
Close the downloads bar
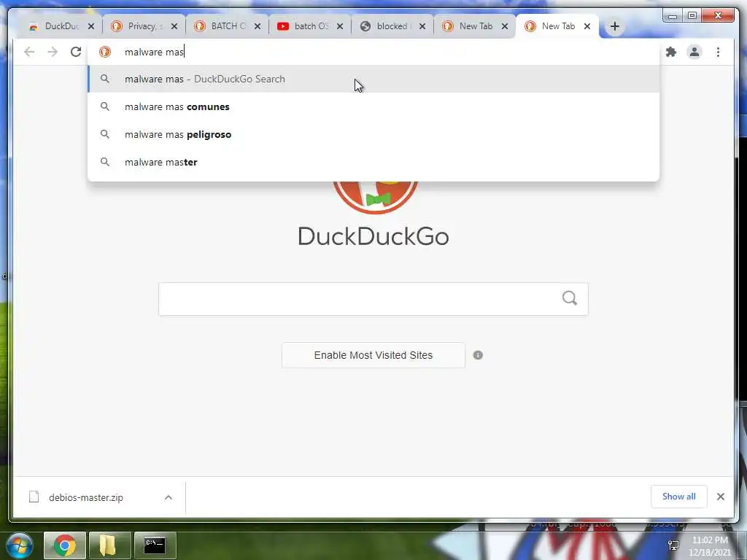[721, 497]
